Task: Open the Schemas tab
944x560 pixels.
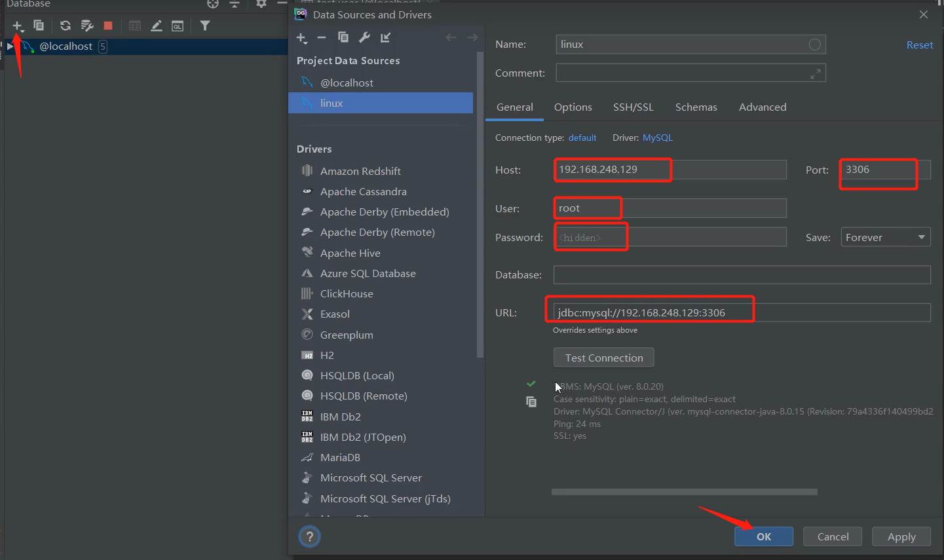Action: pyautogui.click(x=696, y=107)
